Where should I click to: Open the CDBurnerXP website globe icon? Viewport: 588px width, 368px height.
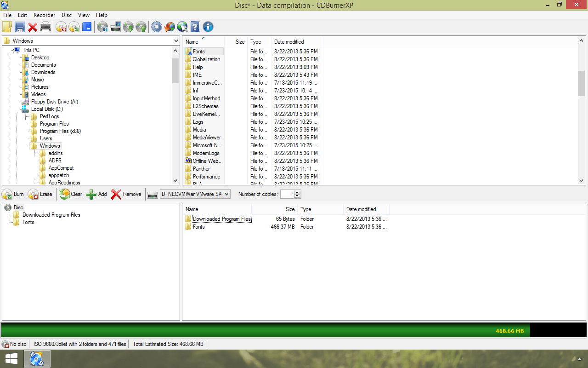coord(182,27)
